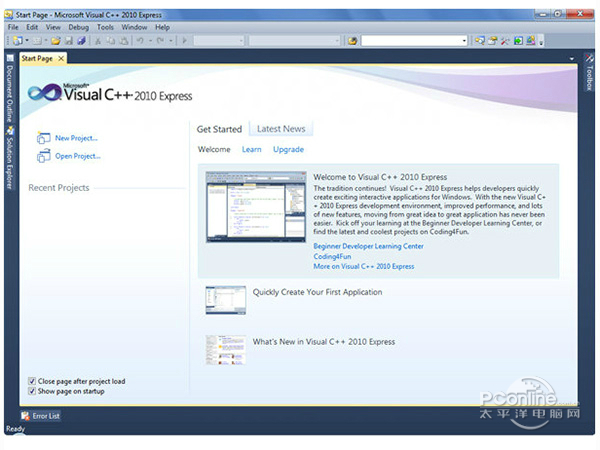Click the Find in Files toolbar icon
600x450 pixels.
(352, 41)
